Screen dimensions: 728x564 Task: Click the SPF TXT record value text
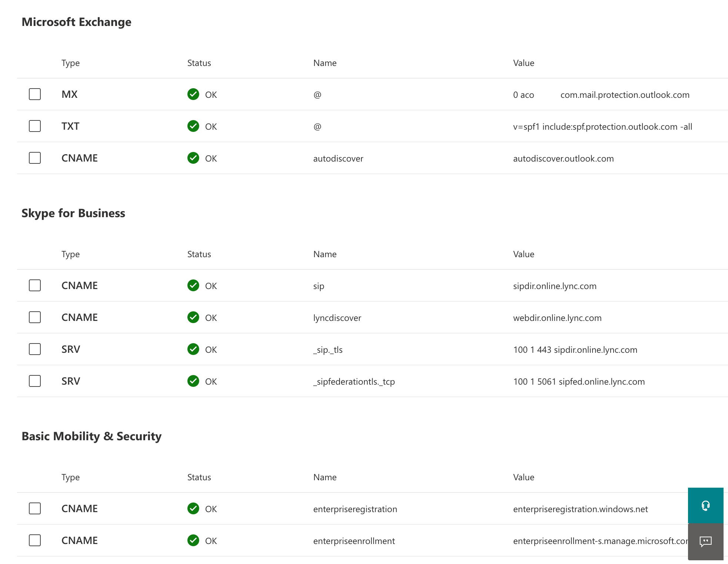602,127
